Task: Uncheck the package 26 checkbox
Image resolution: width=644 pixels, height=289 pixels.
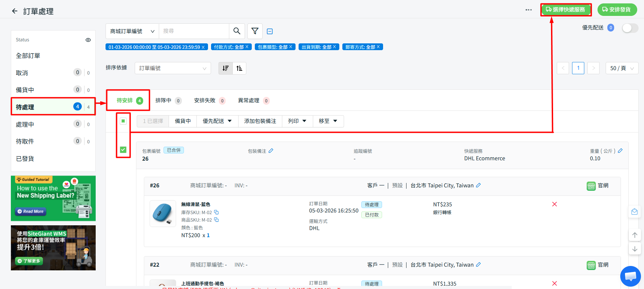Action: (x=123, y=150)
